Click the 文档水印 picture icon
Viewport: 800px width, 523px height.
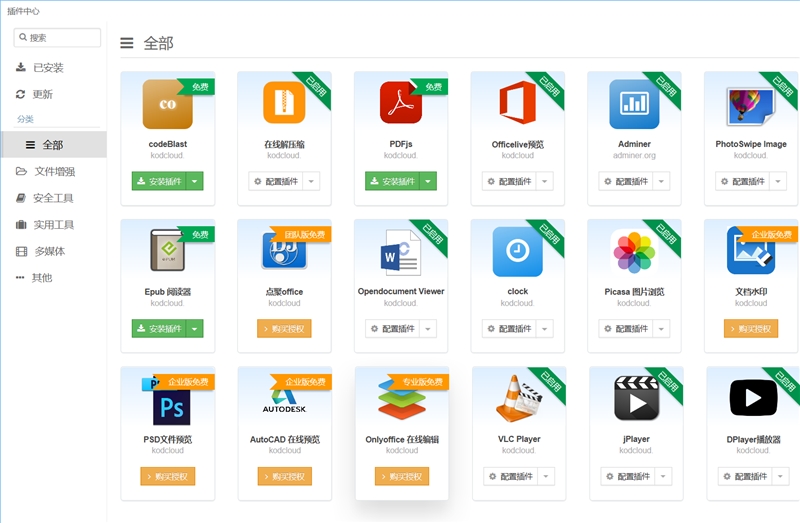pos(751,251)
